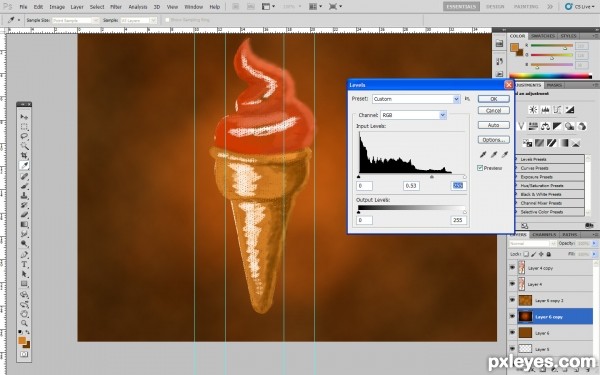
Task: Pick the white point eyedropper in Levels
Action: pos(505,155)
